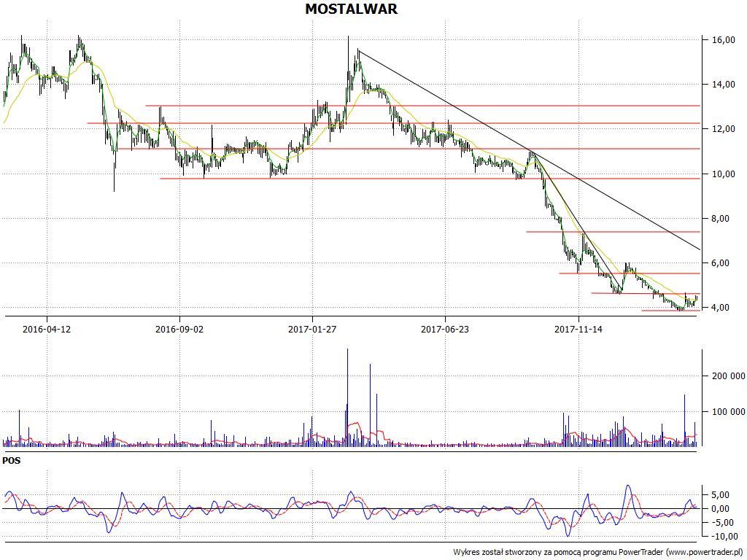747x560 pixels.
Task: Click the 2017-01-27 date label
Action: (312, 329)
